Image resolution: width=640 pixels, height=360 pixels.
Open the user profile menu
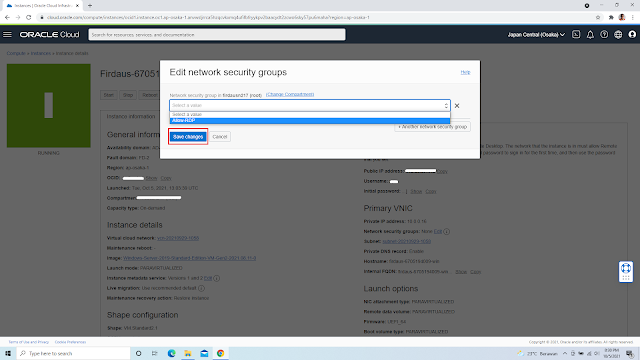[632, 35]
